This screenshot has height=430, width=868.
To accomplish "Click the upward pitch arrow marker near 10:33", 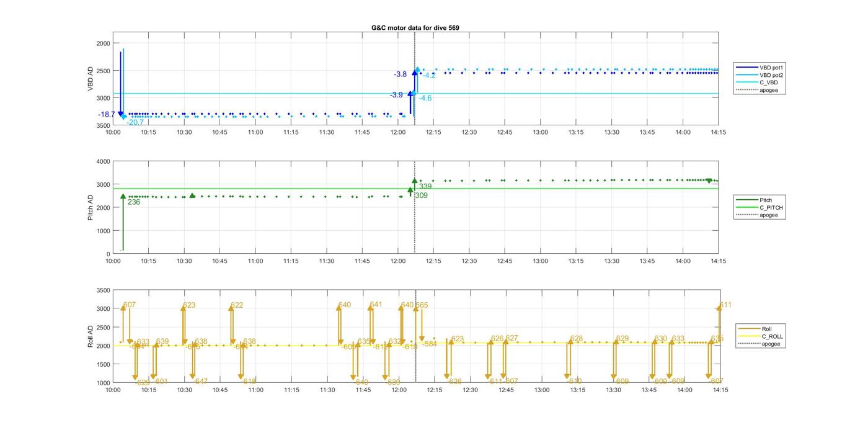I will (x=192, y=195).
